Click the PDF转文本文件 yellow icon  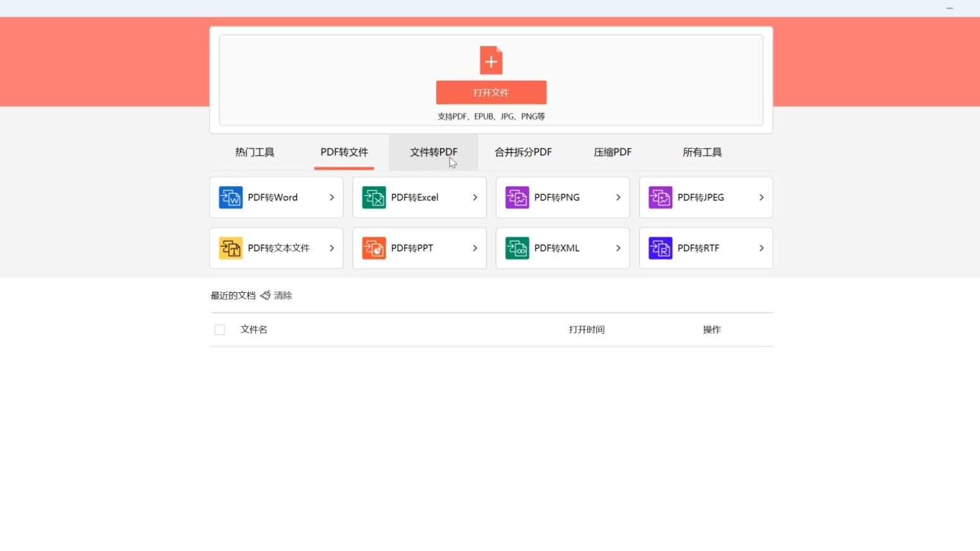pos(230,248)
